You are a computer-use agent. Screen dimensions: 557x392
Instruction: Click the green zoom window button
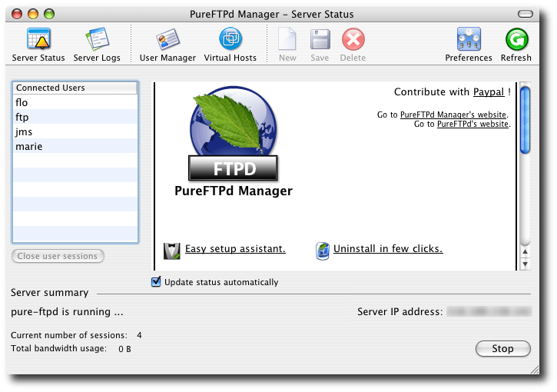[49, 14]
